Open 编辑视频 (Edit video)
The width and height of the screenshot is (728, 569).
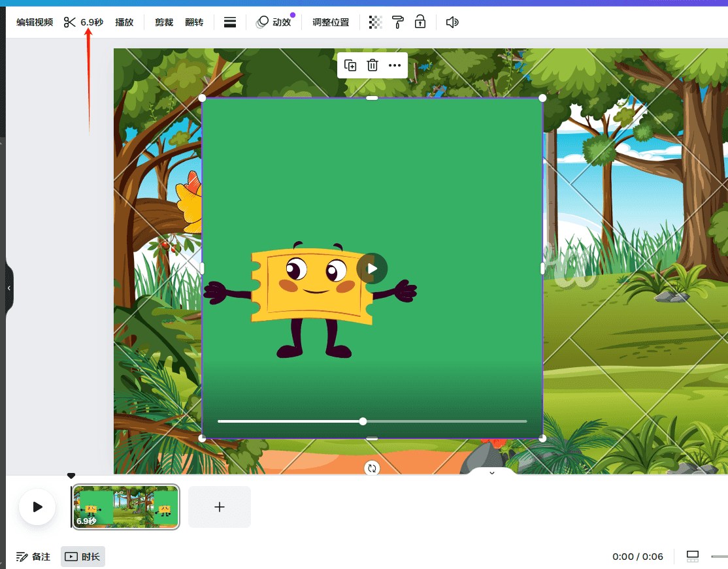tap(35, 22)
